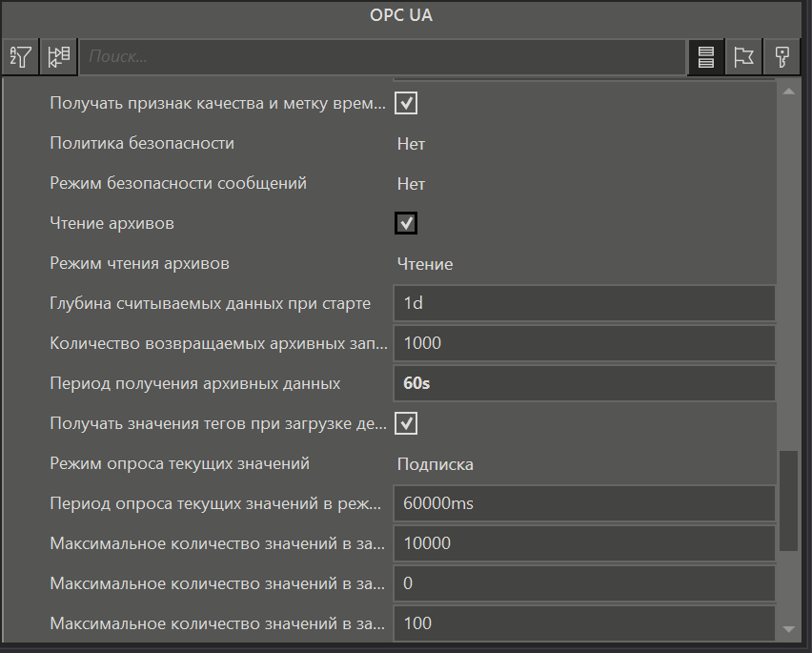Uncheck Получать признак качества и метку времени
Screen dimensions: 812x653
pyautogui.click(x=406, y=103)
